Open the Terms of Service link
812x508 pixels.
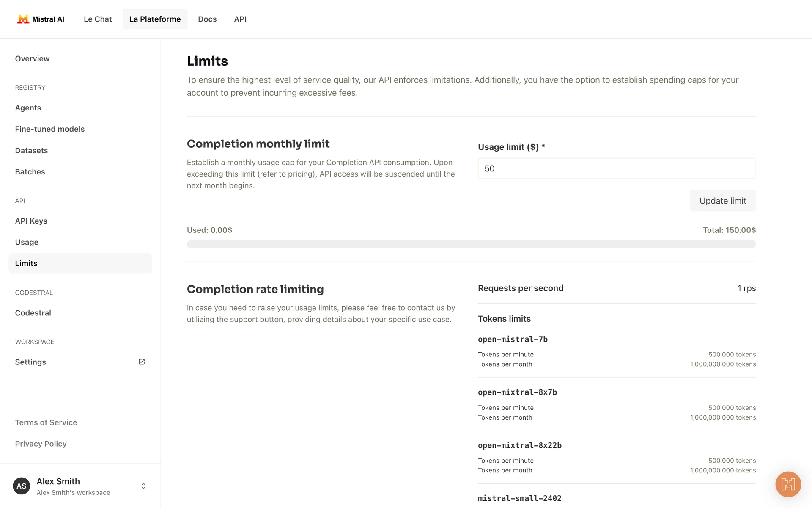[46, 422]
